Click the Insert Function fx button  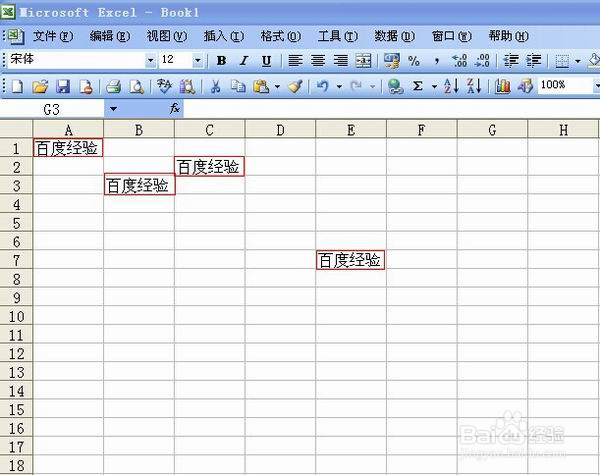[175, 109]
